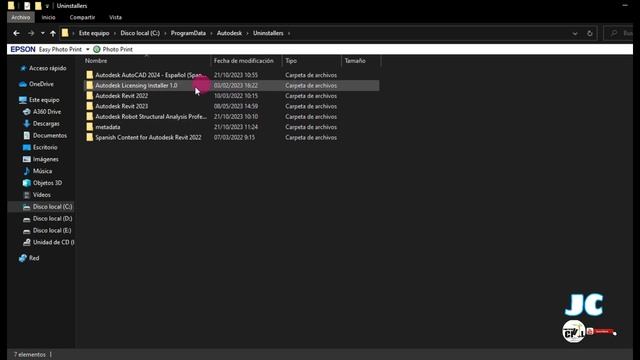Image resolution: width=640 pixels, height=360 pixels.
Task: Sort by Fecha de modificación column header
Action: click(244, 61)
